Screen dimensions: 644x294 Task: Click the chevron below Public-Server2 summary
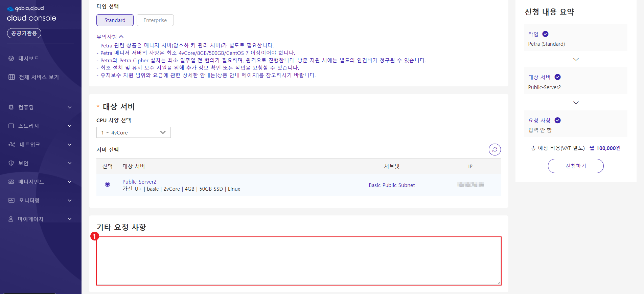click(576, 103)
